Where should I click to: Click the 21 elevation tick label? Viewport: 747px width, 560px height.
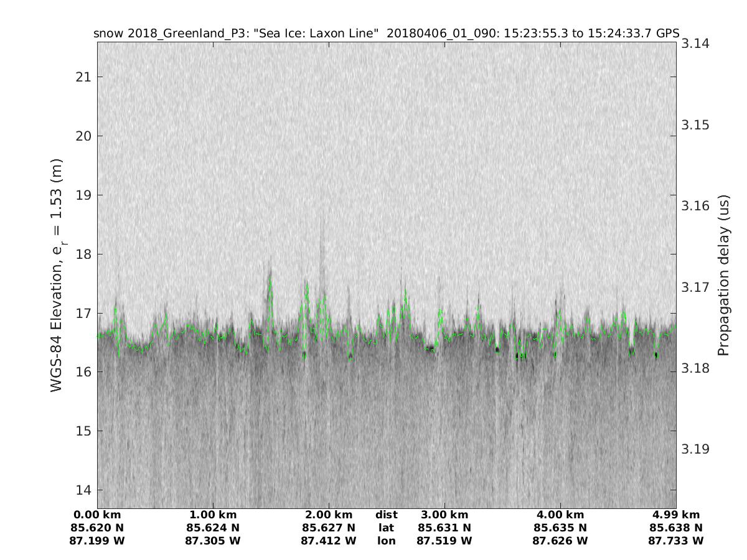pyautogui.click(x=83, y=77)
